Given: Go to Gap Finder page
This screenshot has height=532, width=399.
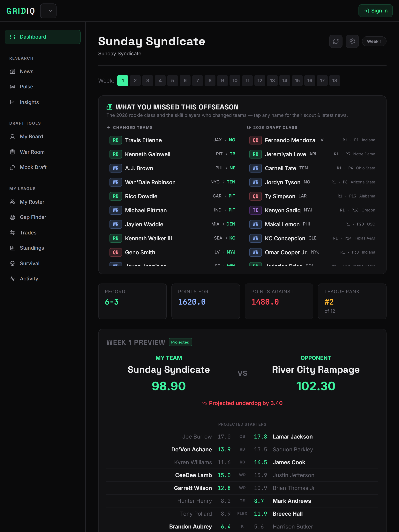Looking at the screenshot, I should (x=43, y=217).
